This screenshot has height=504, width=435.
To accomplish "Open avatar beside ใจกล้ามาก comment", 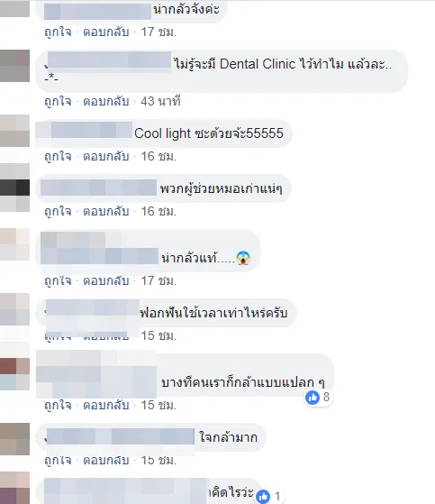I will click(x=14, y=439).
